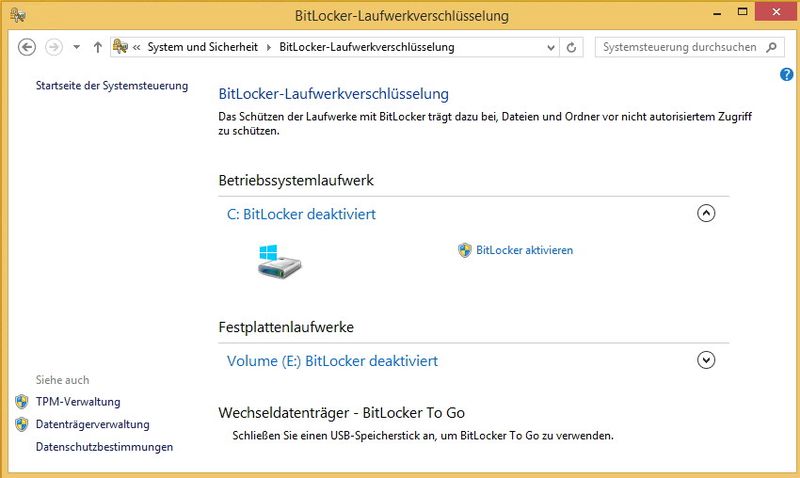Click C: BitLocker deaktiviert heading
The width and height of the screenshot is (800, 478).
(301, 214)
